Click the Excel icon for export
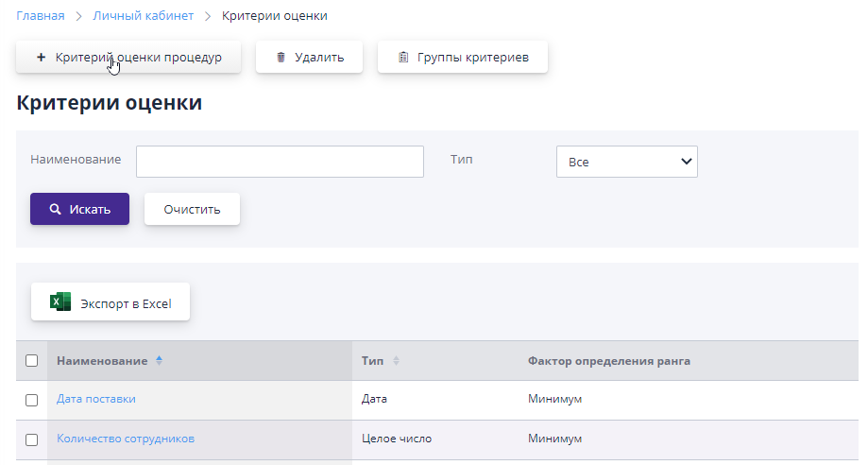Screen dimensions: 868x465 [60, 302]
